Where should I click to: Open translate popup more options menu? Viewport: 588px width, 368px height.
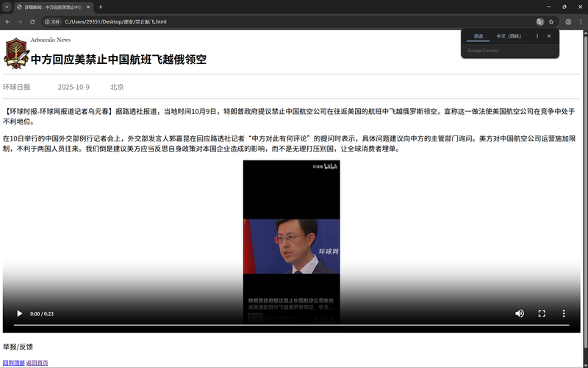coord(537,36)
